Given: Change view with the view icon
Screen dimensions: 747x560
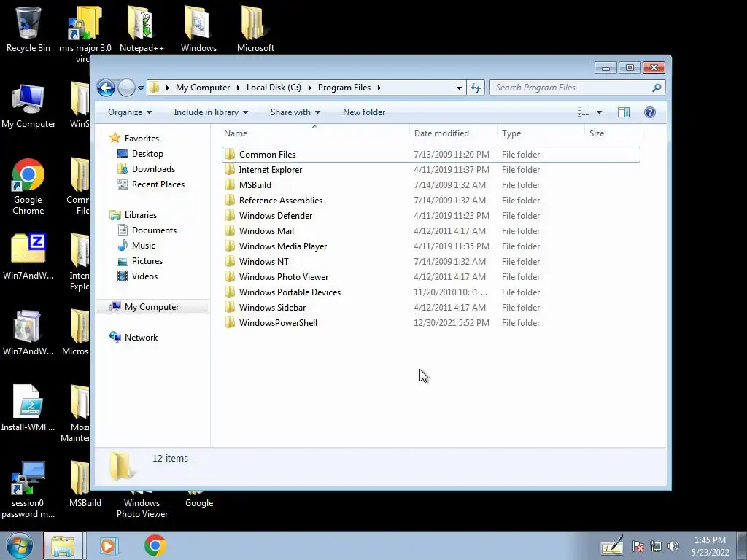Looking at the screenshot, I should tap(583, 112).
